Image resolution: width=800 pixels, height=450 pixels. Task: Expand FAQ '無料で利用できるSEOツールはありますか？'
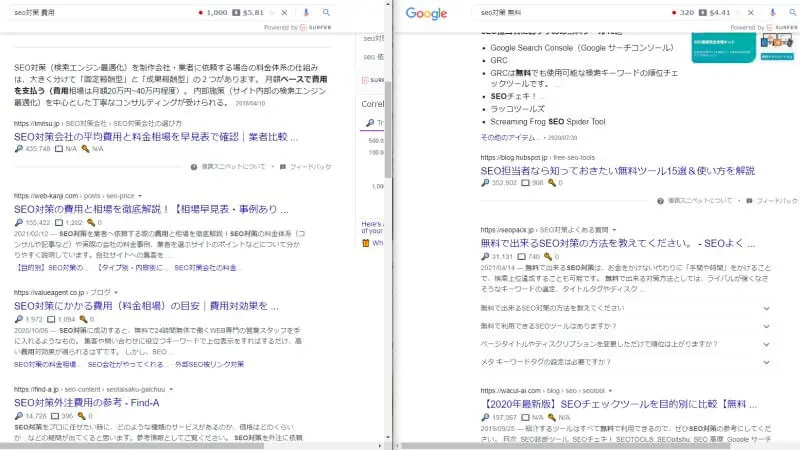pos(766,326)
